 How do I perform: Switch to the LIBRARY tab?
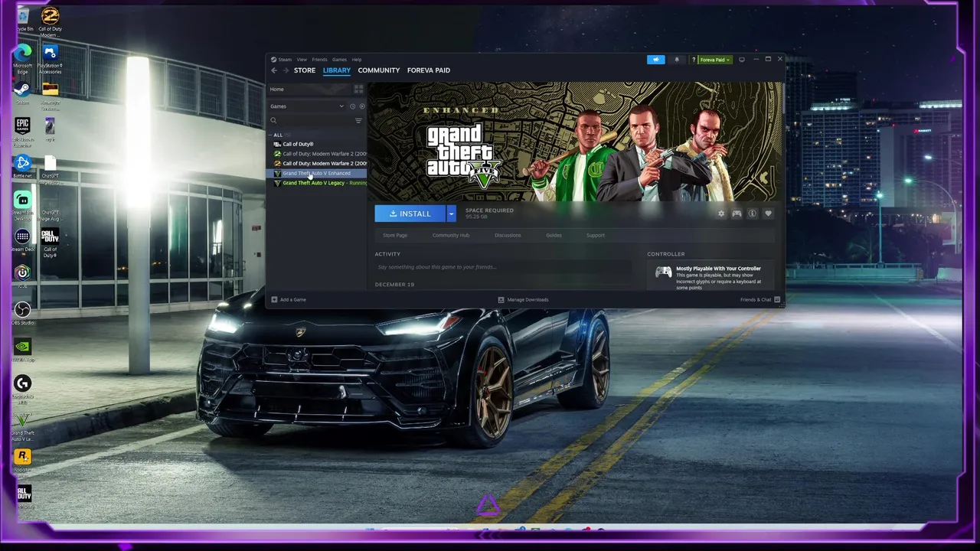[x=337, y=70]
